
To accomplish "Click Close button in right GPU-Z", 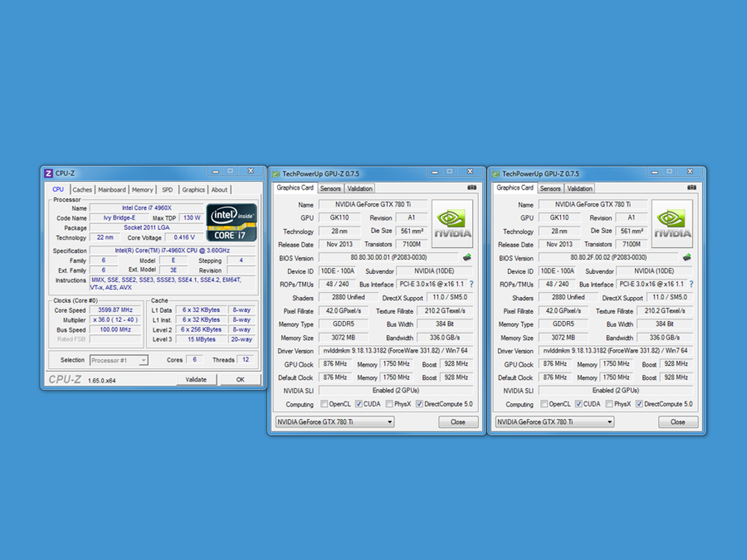I will 678,422.
